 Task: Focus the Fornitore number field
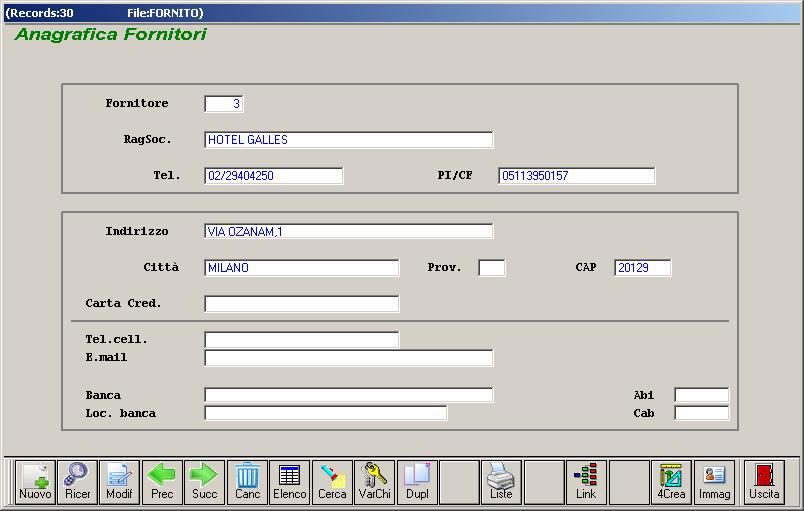coord(224,104)
